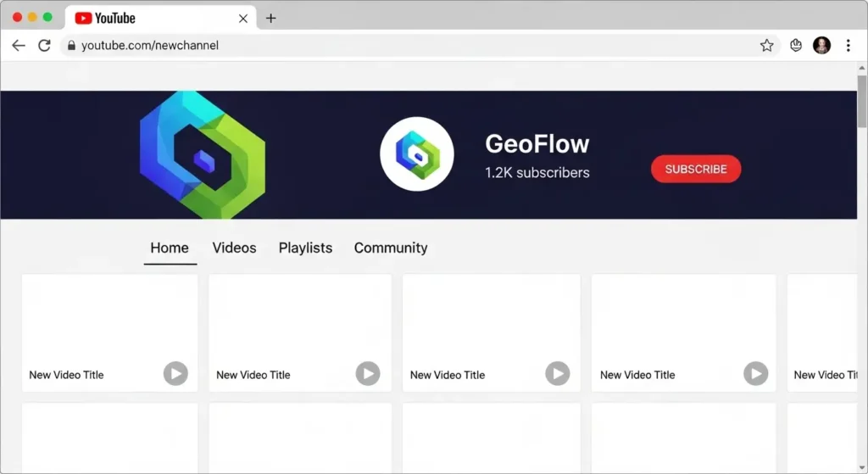Open the Playlists tab
This screenshot has width=868, height=474.
click(x=305, y=248)
